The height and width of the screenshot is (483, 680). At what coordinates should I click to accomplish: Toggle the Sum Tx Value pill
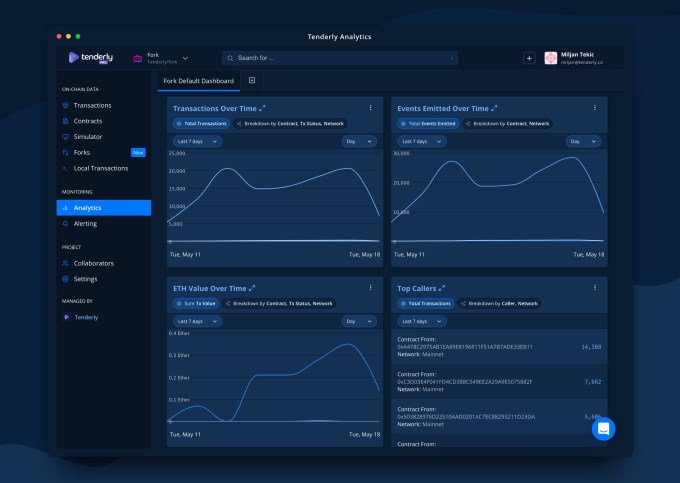point(196,304)
